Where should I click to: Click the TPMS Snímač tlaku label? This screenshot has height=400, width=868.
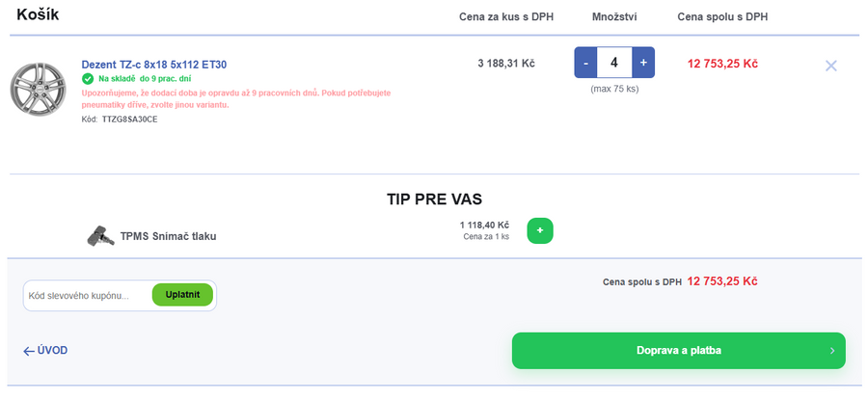[x=168, y=236]
